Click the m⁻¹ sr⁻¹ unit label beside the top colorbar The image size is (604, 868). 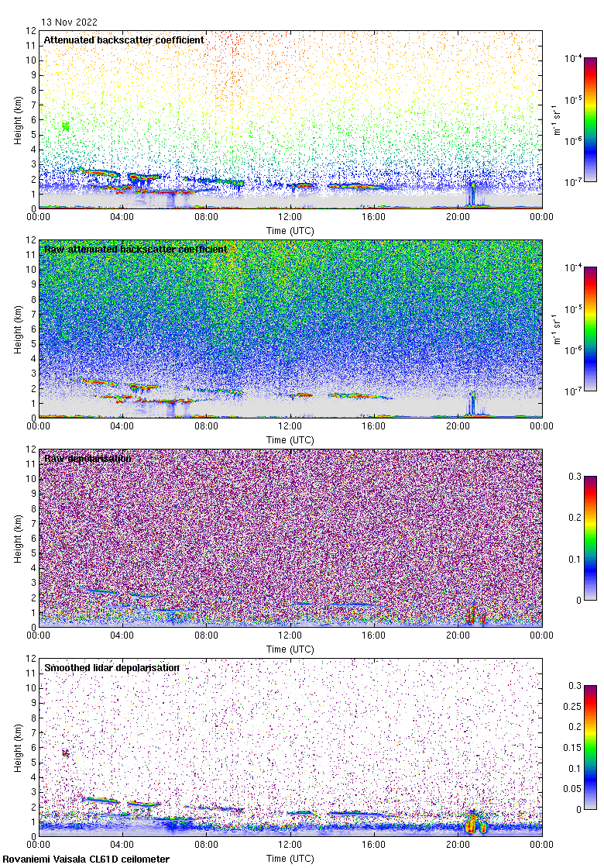(x=557, y=119)
